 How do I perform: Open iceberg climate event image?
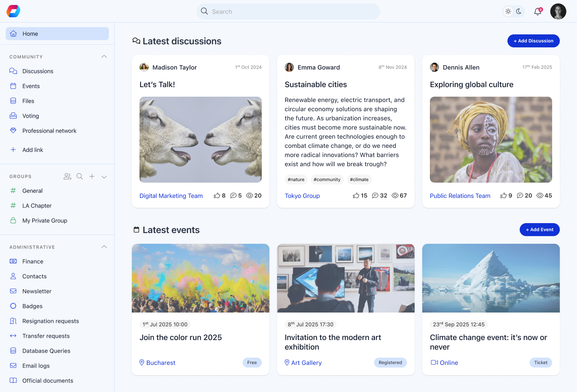(491, 278)
